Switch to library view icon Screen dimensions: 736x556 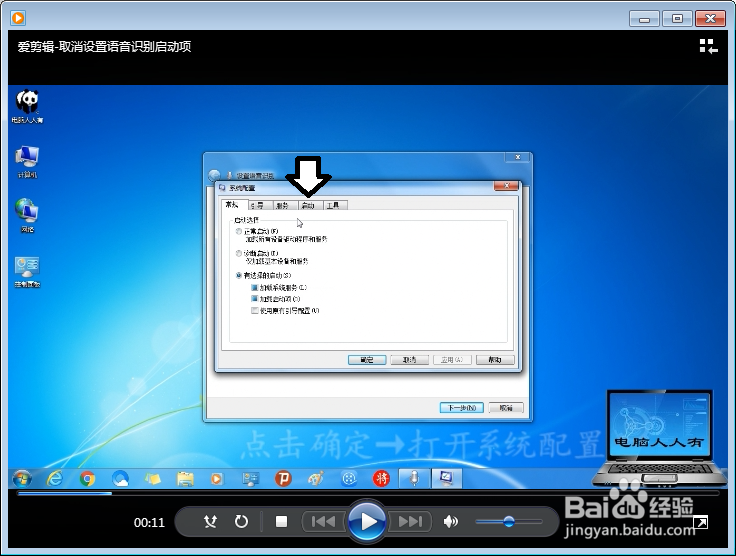tap(708, 46)
